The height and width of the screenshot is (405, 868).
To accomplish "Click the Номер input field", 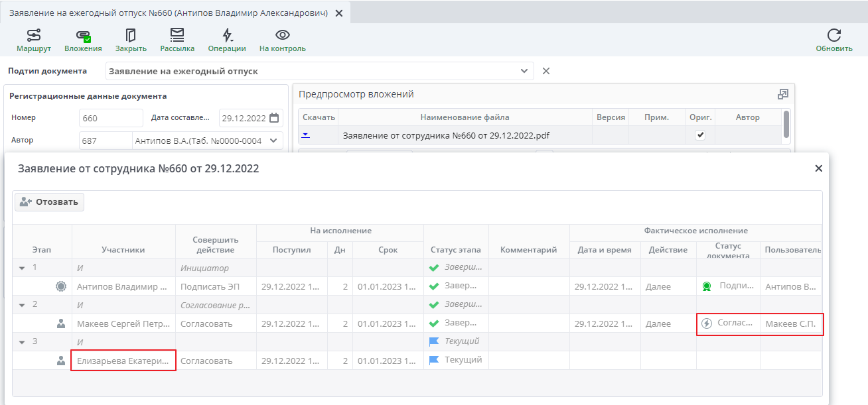I will 110,118.
